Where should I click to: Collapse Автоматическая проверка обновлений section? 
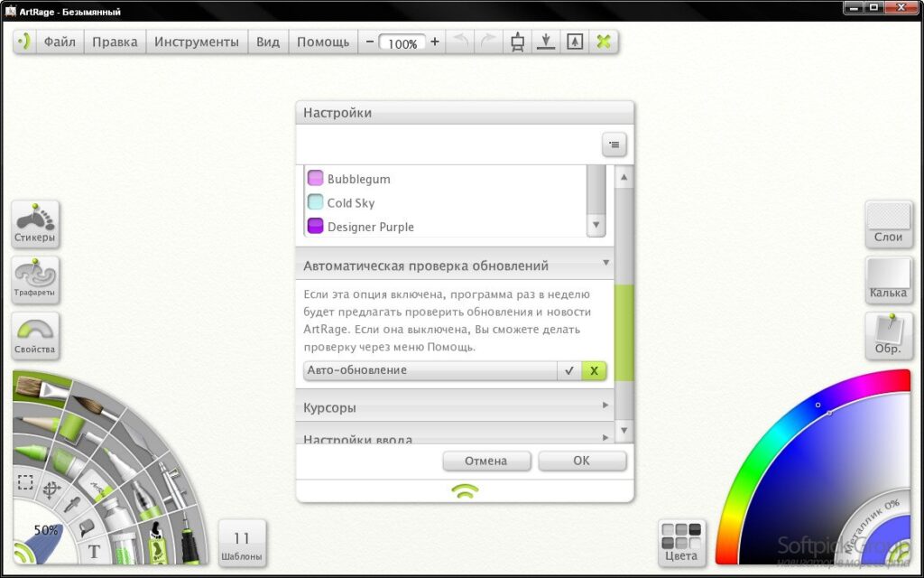point(455,266)
